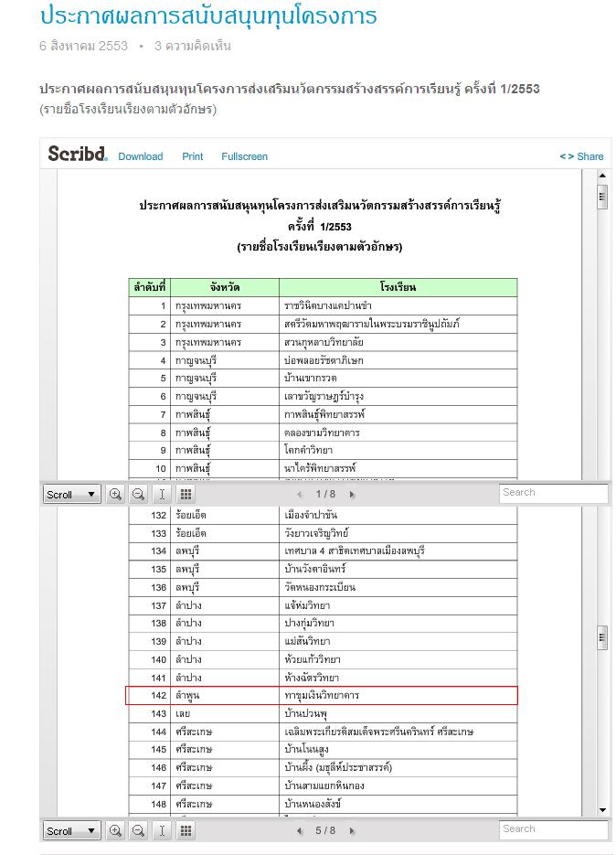Zoom in using the 5/8 toolbar magnifier
The height and width of the screenshot is (855, 616).
[115, 831]
